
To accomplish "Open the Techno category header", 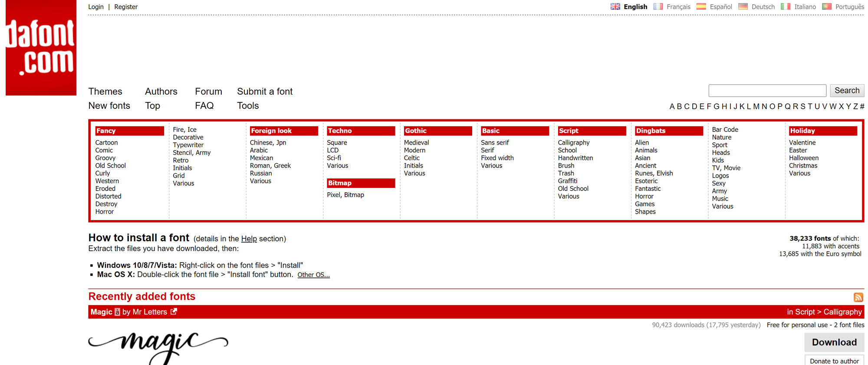I will (361, 131).
